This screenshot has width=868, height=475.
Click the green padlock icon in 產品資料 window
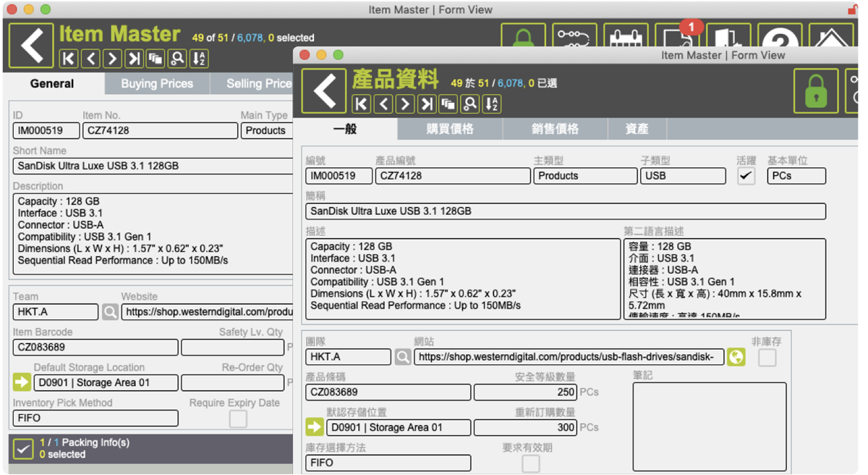[x=816, y=91]
